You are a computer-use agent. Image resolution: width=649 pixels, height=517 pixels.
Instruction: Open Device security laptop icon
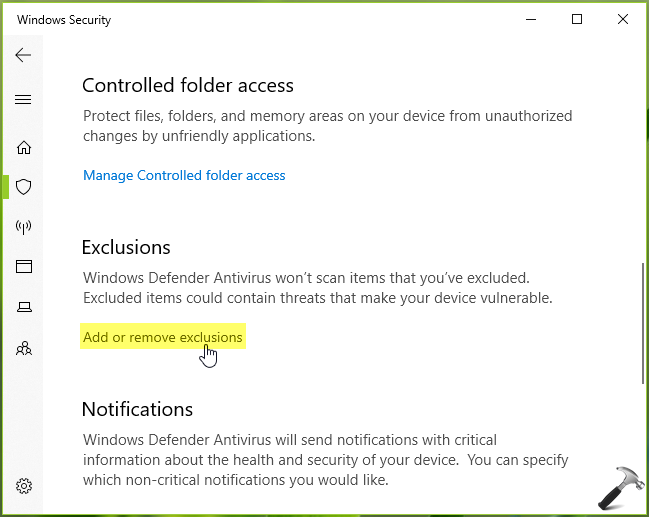24,308
